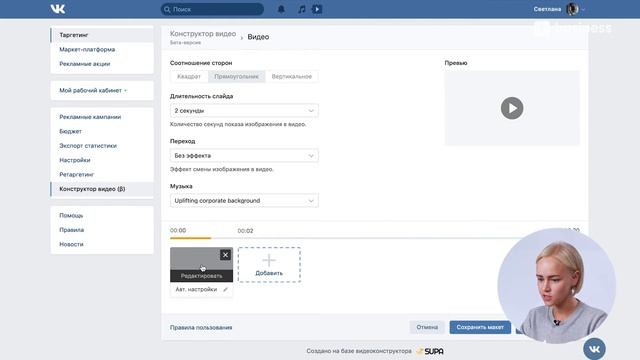Open Настройки in the sidebar
The height and width of the screenshot is (360, 640).
(x=102, y=160)
